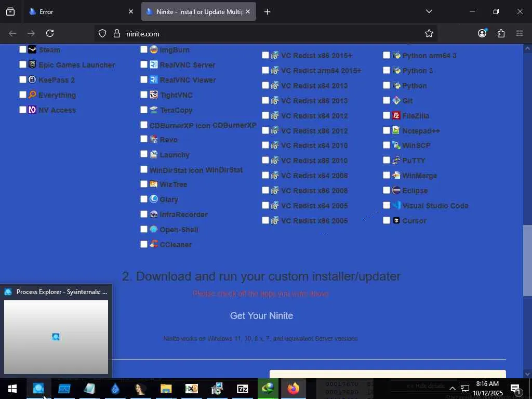Bookmark this page with star icon
This screenshot has height=399, width=532.
pos(429,33)
